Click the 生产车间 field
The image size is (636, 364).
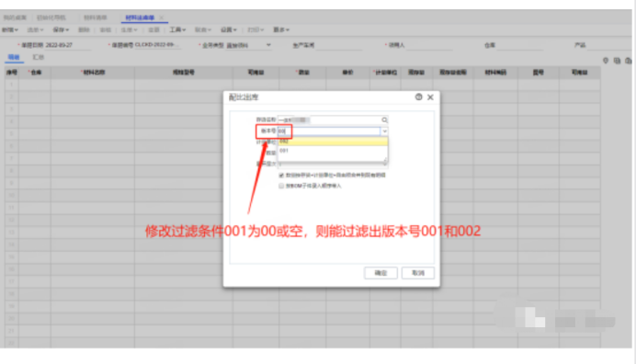tap(339, 45)
